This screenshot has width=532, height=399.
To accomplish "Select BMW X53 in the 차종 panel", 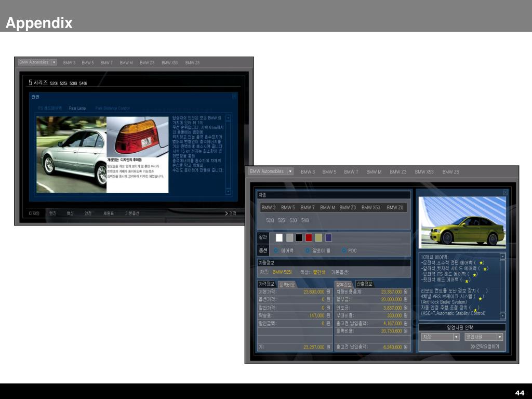I will [x=371, y=207].
